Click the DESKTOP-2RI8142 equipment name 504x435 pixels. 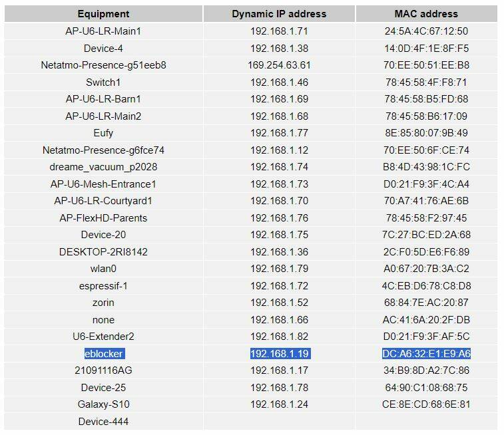coord(103,252)
